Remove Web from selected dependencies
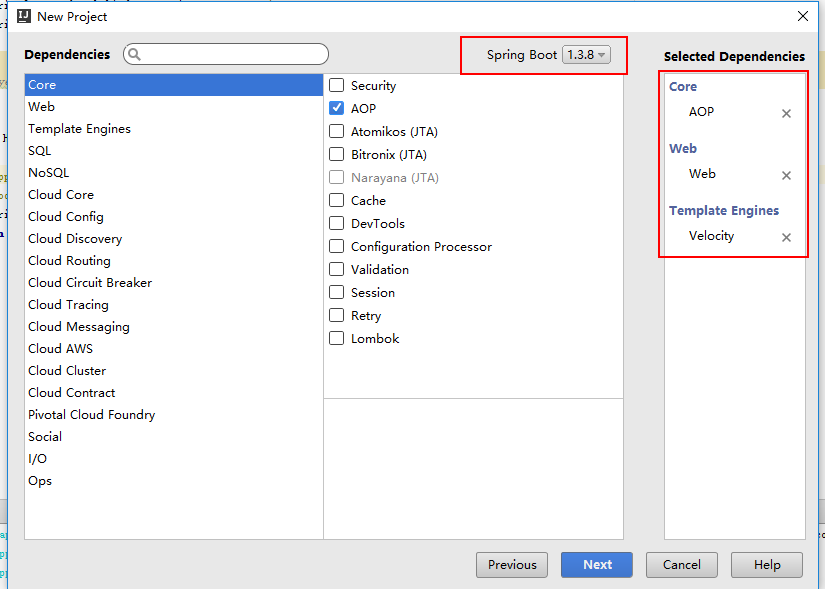 [x=786, y=175]
